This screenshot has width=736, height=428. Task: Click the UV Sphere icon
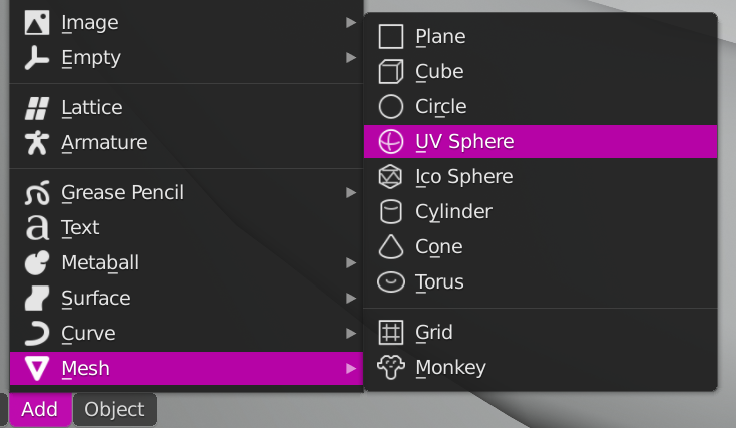tap(390, 142)
